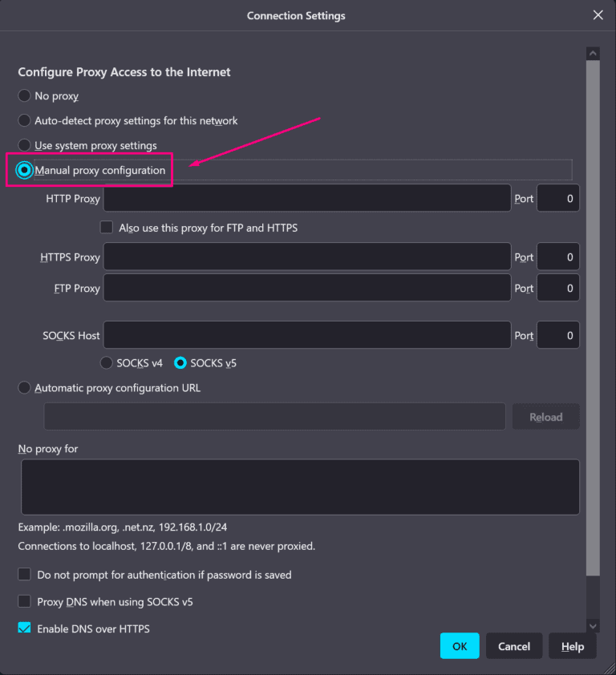The image size is (616, 675).
Task: Click the FTP Proxy text field
Action: coord(307,288)
